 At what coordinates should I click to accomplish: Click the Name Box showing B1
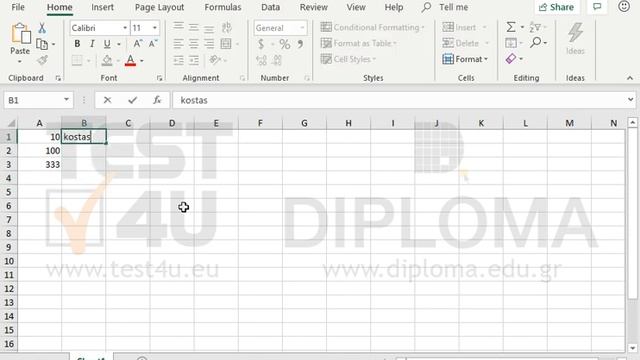[38, 100]
